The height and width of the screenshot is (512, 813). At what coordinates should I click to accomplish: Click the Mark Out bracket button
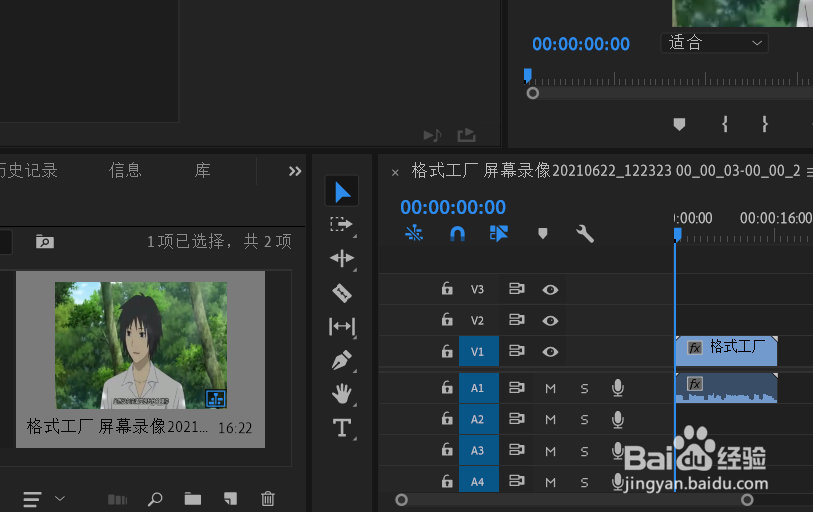click(765, 124)
